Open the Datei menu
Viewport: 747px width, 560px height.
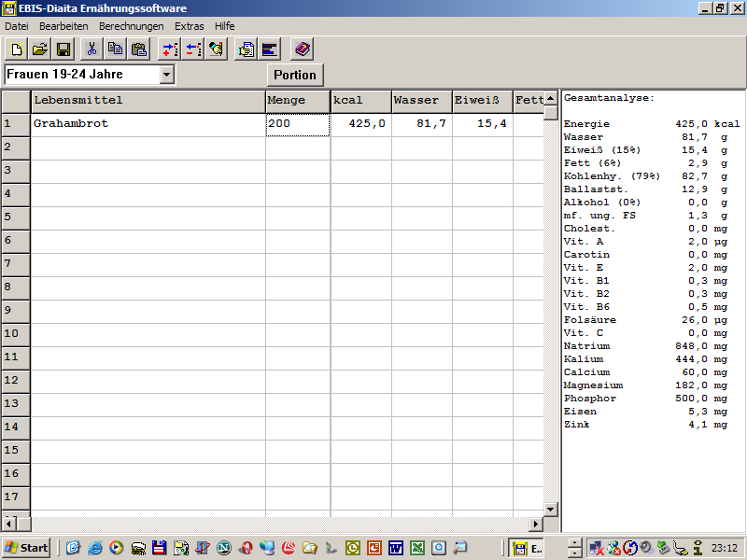(x=17, y=26)
